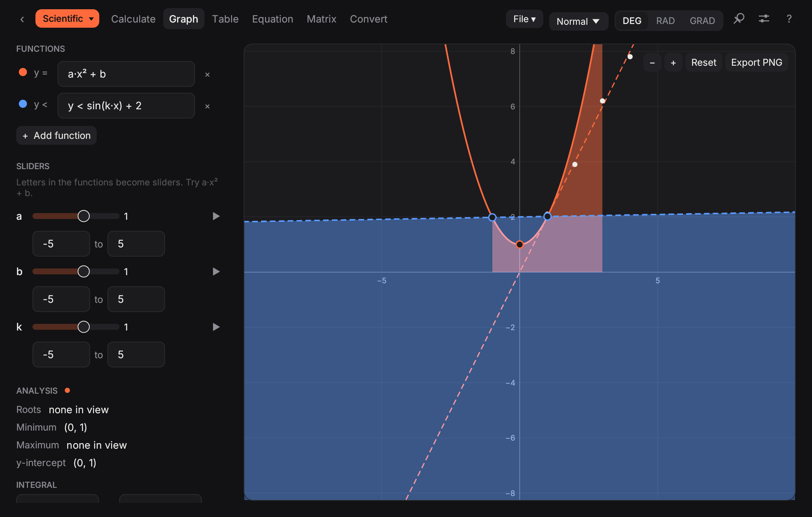Reset the graph view
This screenshot has height=517, width=812.
click(703, 62)
